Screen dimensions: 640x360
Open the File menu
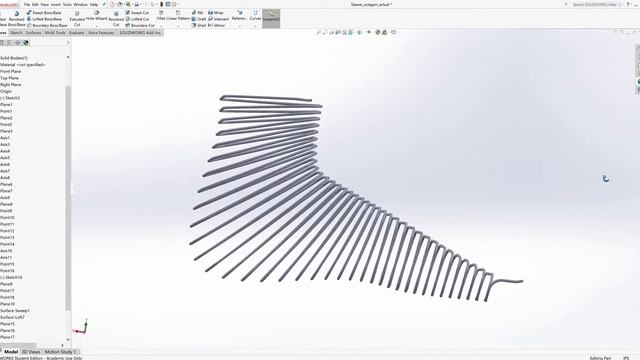coord(27,4)
